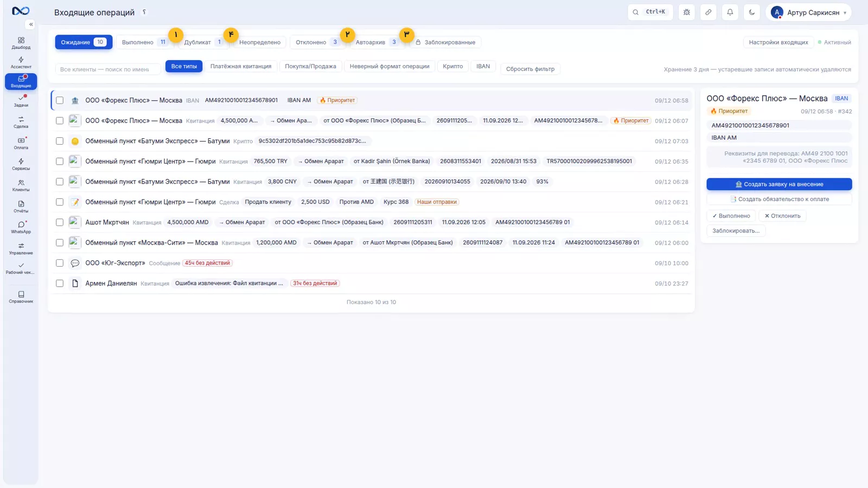Click the link icon in header
This screenshot has width=868, height=488.
tap(709, 12)
